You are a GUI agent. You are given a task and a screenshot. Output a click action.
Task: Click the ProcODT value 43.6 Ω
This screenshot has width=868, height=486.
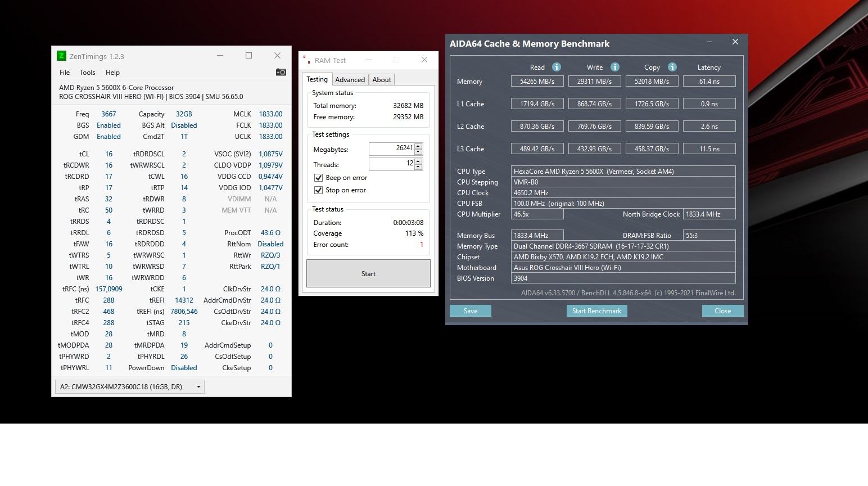click(270, 233)
